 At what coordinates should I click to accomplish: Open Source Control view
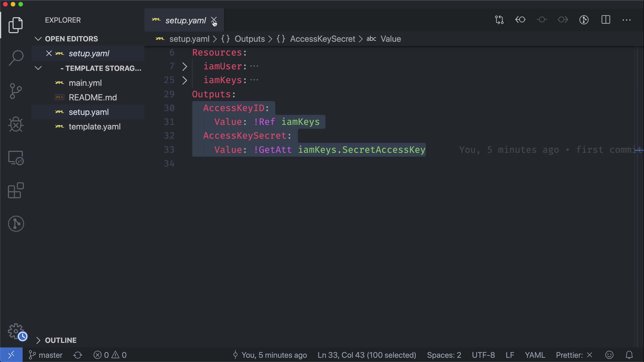[16, 91]
